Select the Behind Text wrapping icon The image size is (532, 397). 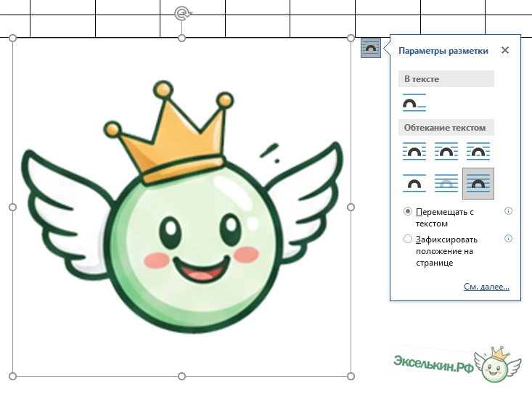coord(446,183)
